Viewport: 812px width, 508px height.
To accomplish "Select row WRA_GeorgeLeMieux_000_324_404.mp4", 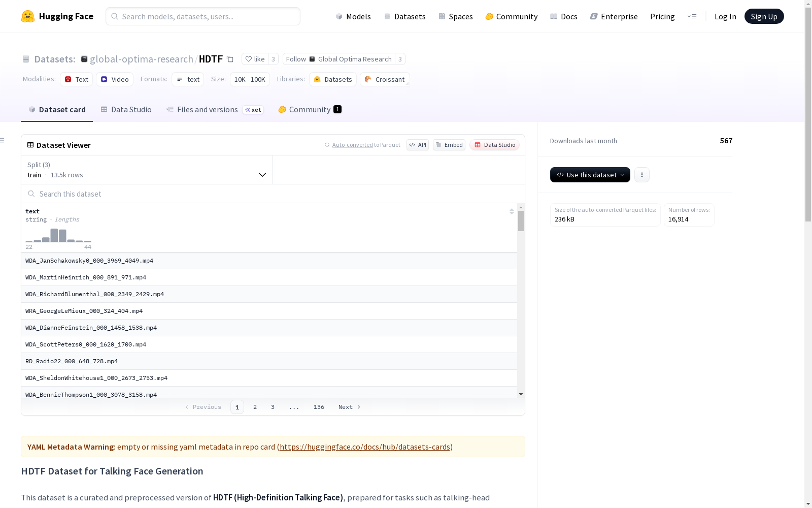I will [x=269, y=311].
